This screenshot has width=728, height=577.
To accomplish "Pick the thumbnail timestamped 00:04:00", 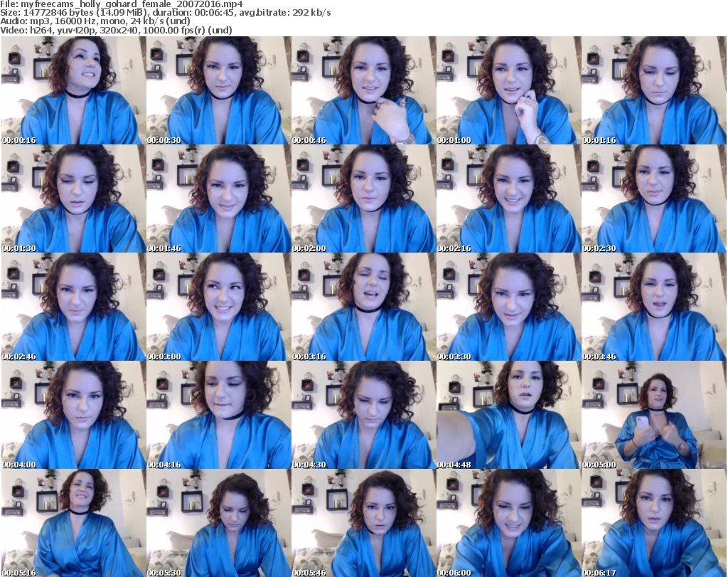I will tap(73, 415).
